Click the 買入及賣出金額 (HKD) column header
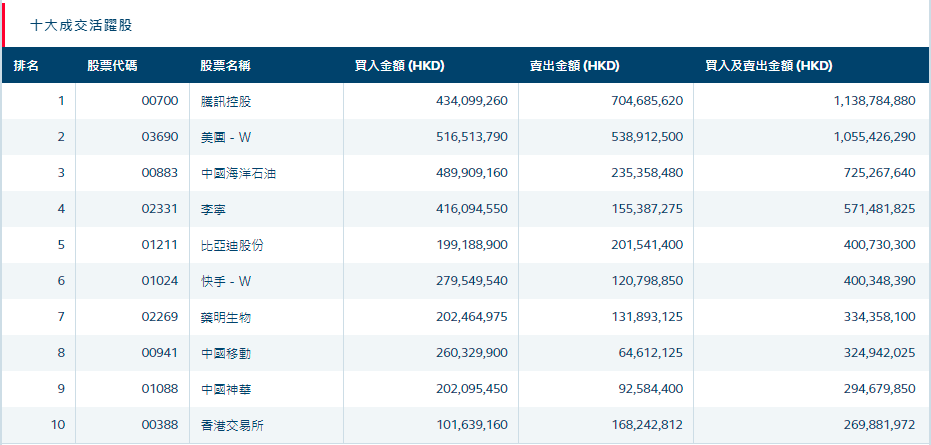Image resolution: width=931 pixels, height=445 pixels. 768,66
